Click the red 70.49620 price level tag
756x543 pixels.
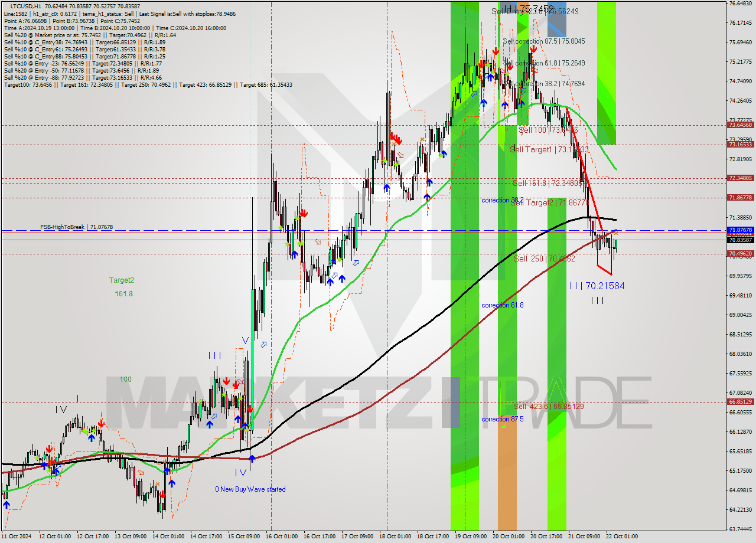point(740,254)
